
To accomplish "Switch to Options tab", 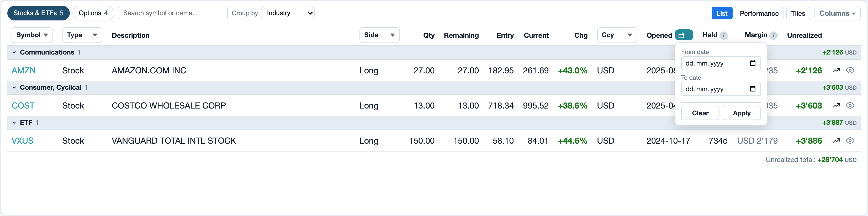I will (93, 13).
